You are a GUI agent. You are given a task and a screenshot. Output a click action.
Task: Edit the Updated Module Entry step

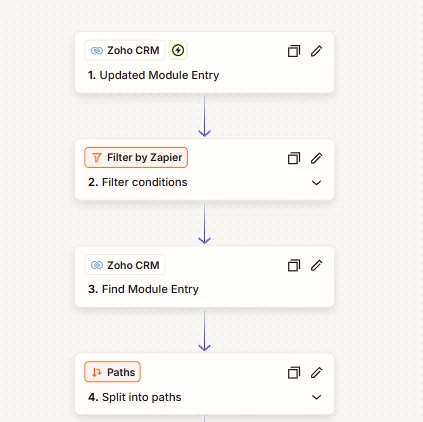coord(316,51)
